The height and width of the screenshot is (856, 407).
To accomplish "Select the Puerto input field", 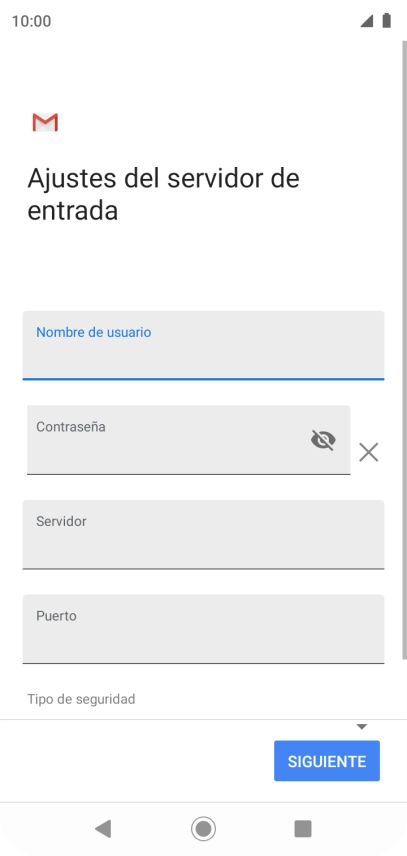I will [x=204, y=629].
